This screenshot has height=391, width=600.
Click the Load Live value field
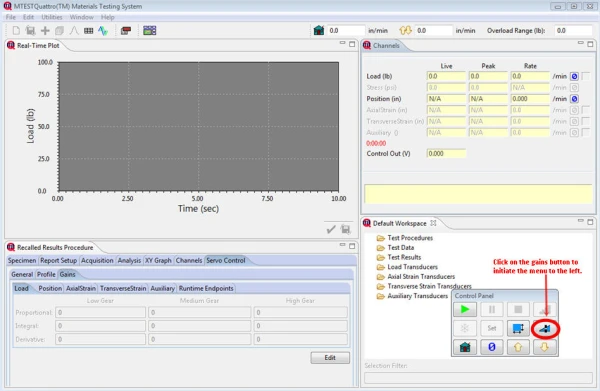point(446,76)
